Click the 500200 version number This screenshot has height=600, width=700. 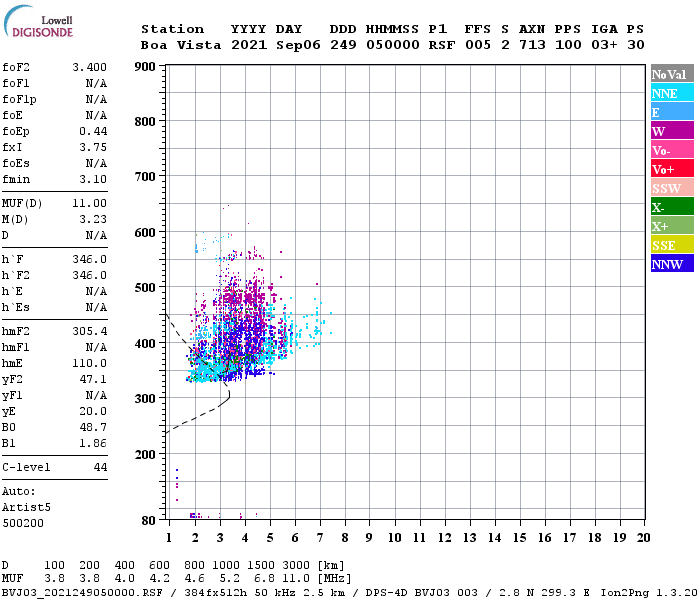[23, 523]
